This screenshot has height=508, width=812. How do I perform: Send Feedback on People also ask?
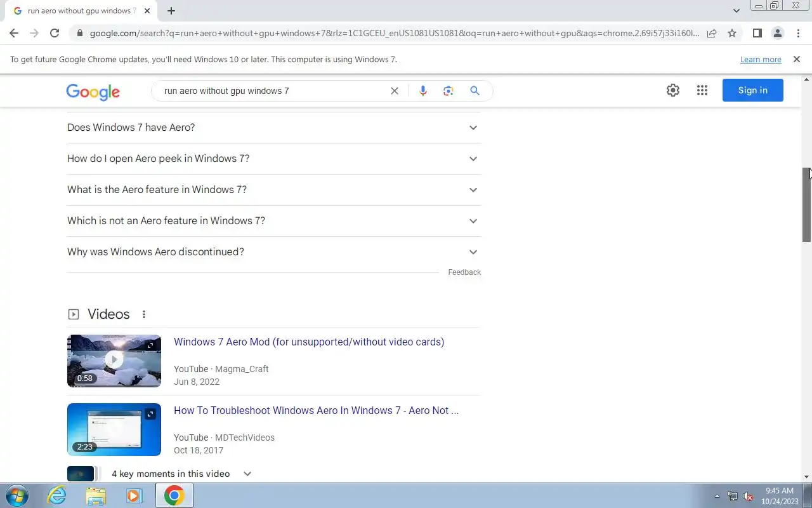(464, 272)
